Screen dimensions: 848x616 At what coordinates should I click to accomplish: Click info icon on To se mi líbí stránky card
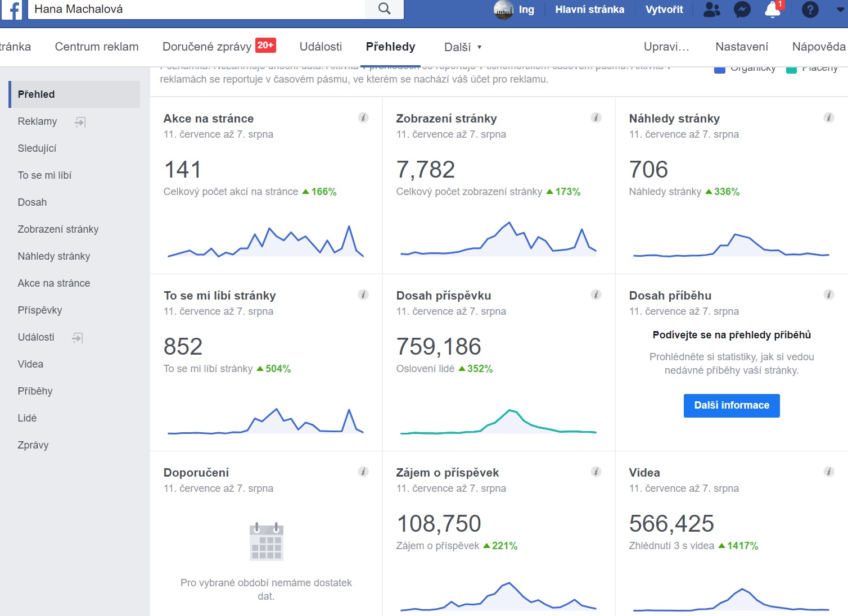coord(363,295)
